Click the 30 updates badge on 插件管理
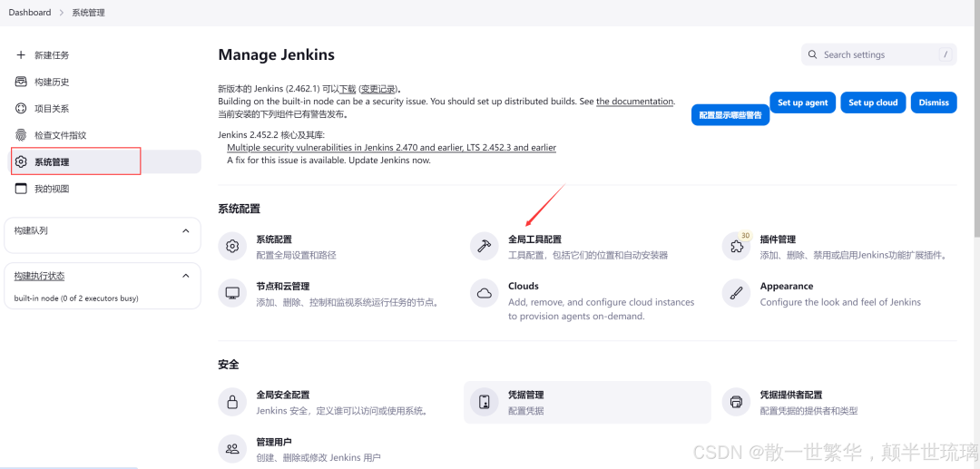The height and width of the screenshot is (469, 980). click(x=744, y=236)
